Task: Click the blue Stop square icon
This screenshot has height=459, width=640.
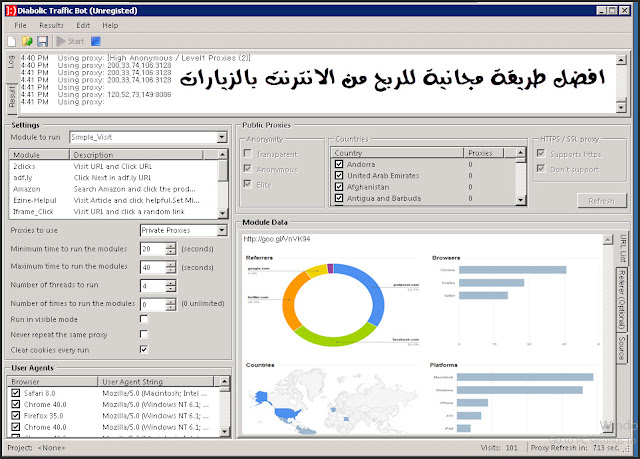Action: point(96,41)
